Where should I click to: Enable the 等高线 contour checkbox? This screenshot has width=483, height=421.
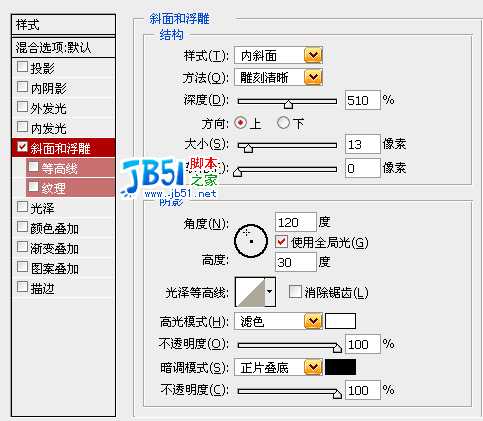tap(33, 167)
